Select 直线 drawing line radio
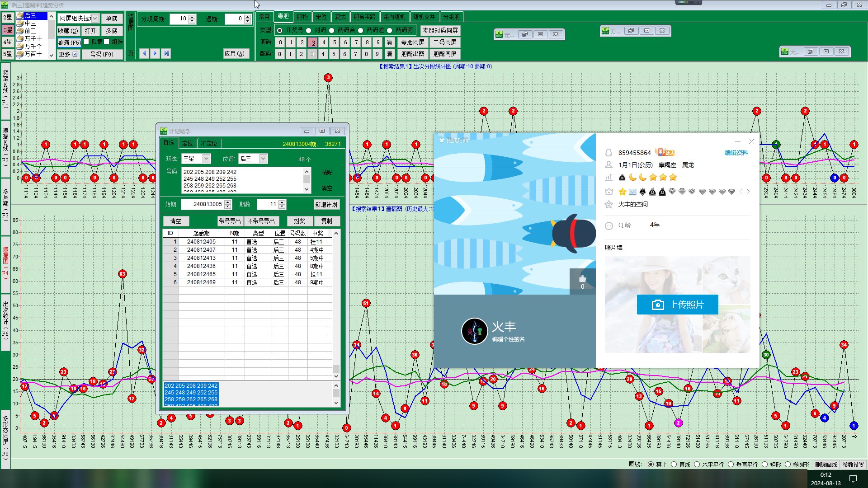This screenshot has height=488, width=868. tap(674, 465)
